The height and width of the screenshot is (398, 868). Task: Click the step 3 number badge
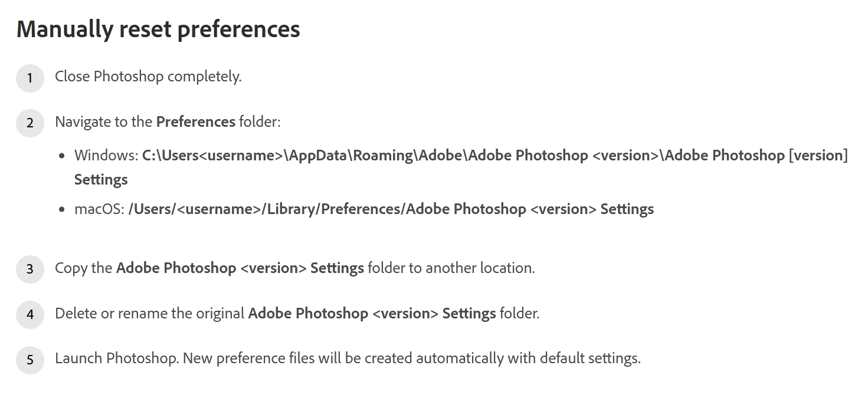click(30, 269)
